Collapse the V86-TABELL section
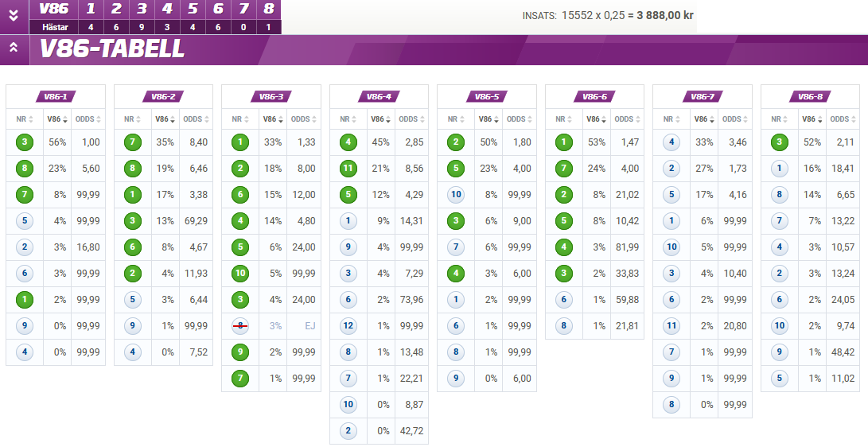 pos(14,49)
